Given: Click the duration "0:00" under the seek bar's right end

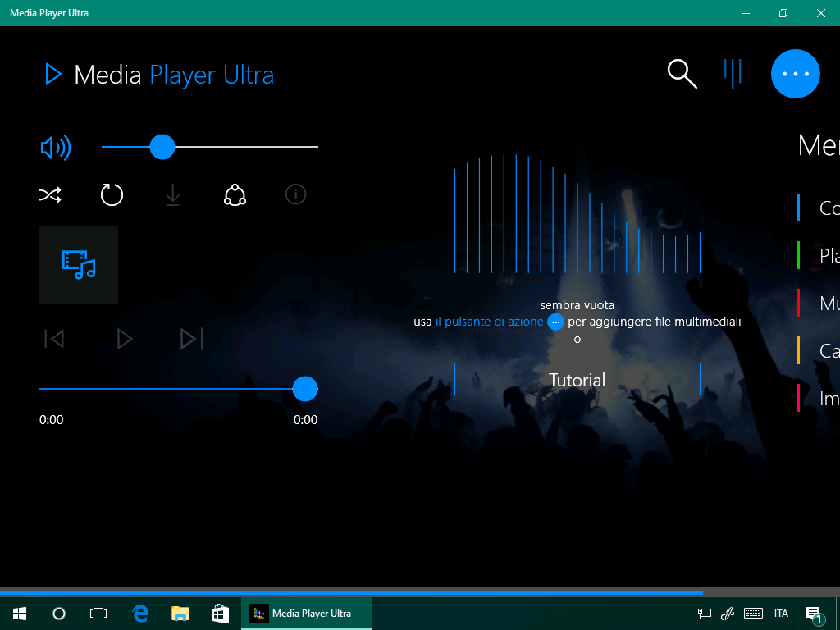Looking at the screenshot, I should click(306, 419).
